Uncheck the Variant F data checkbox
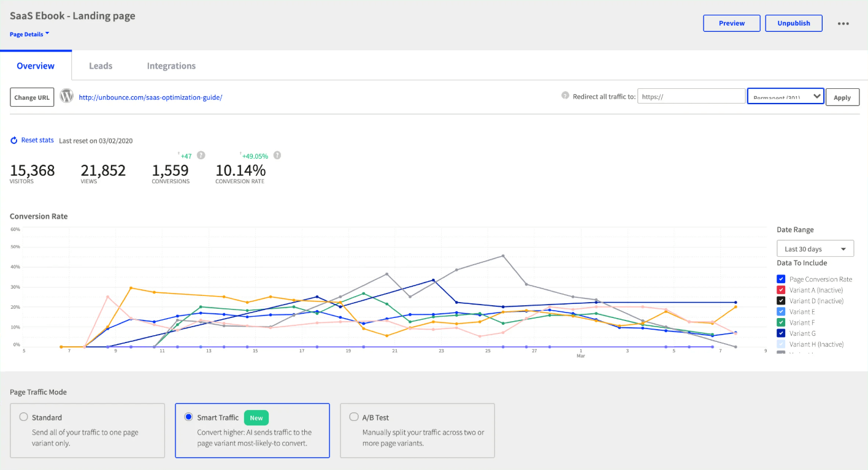 click(781, 322)
